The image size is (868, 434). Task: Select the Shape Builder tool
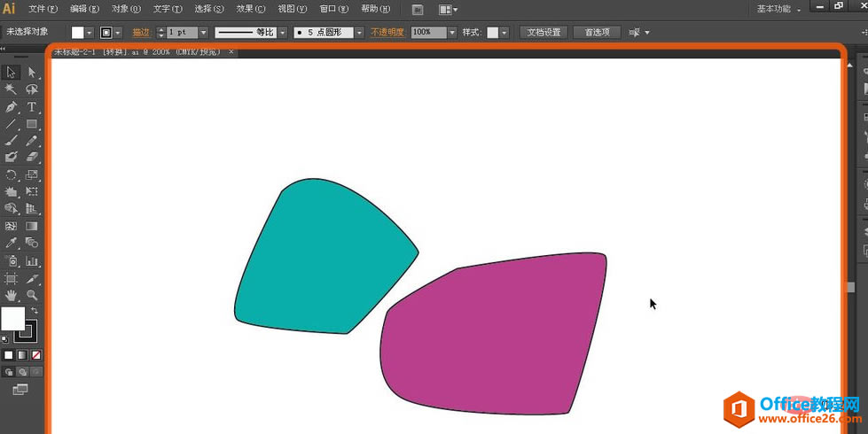[11, 208]
